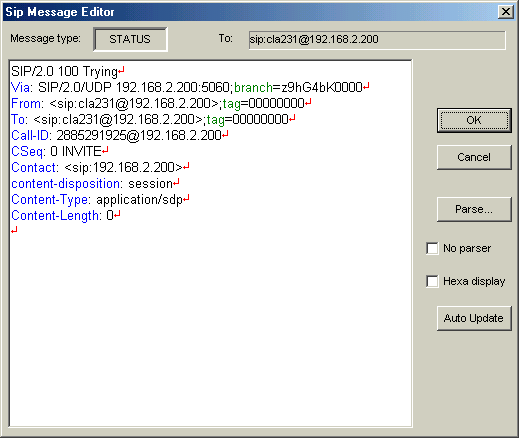Click the OK button
519x438 pixels.
point(474,120)
